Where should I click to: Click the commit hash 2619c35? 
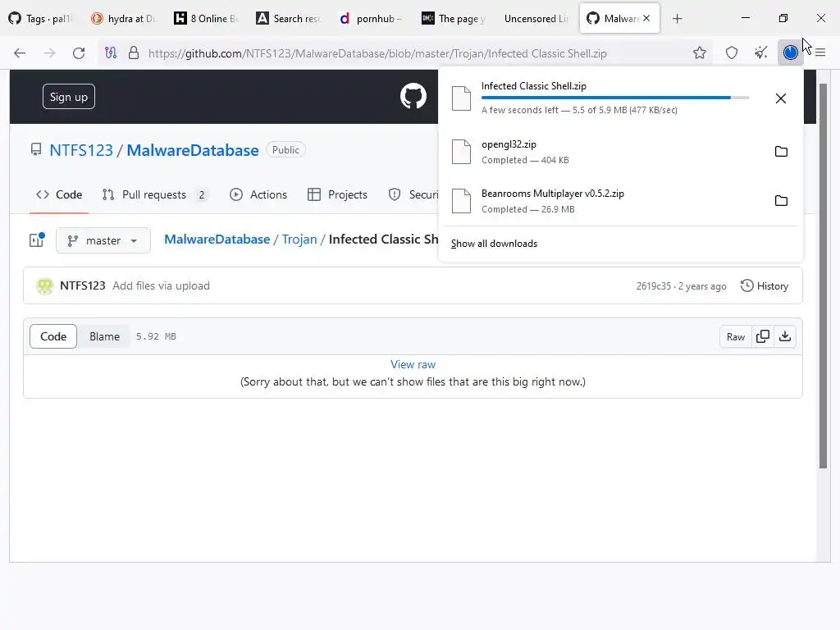pos(654,286)
